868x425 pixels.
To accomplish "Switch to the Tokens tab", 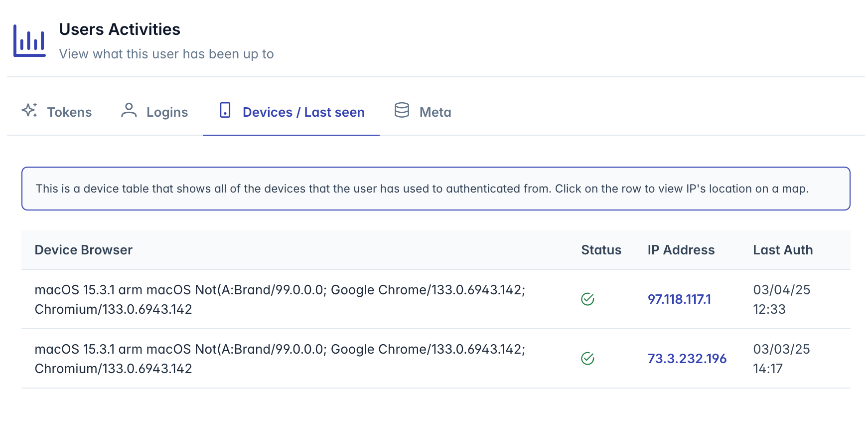I will click(x=57, y=112).
